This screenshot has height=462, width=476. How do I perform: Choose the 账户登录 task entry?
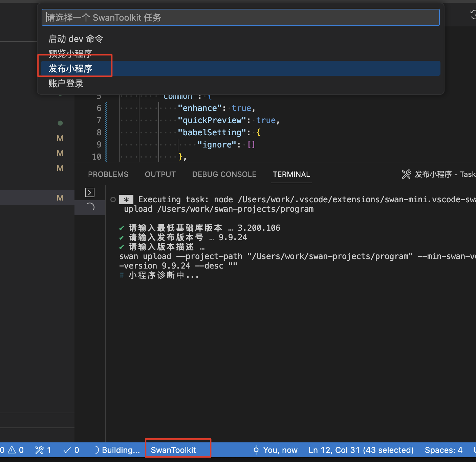click(66, 84)
